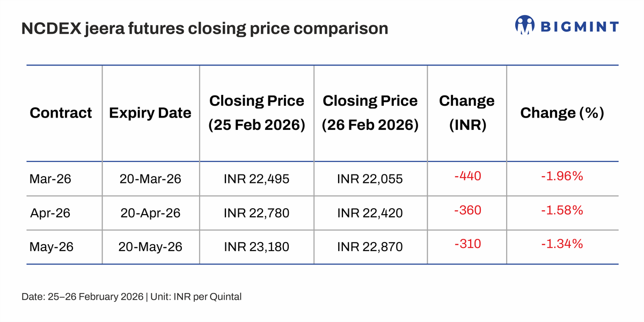Click the -1.58% change percentage

[x=562, y=210]
